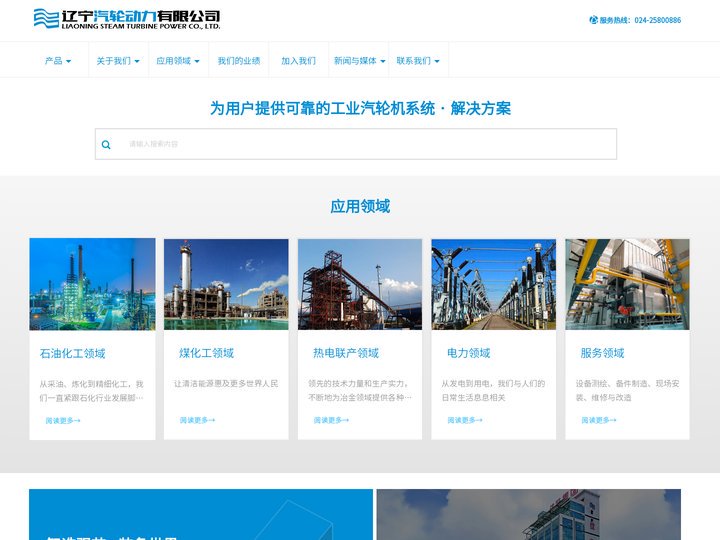Click the headline 为用户提供可靠的工业汽轮机系统
The width and height of the screenshot is (720, 540).
pos(322,108)
